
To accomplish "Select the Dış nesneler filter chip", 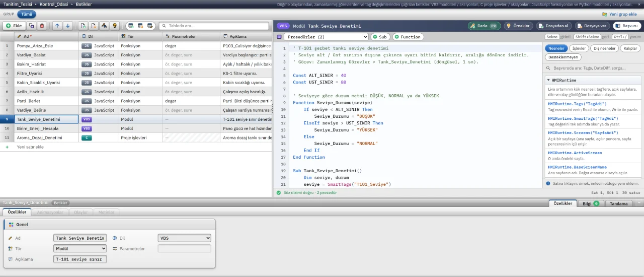I will pos(604,48).
